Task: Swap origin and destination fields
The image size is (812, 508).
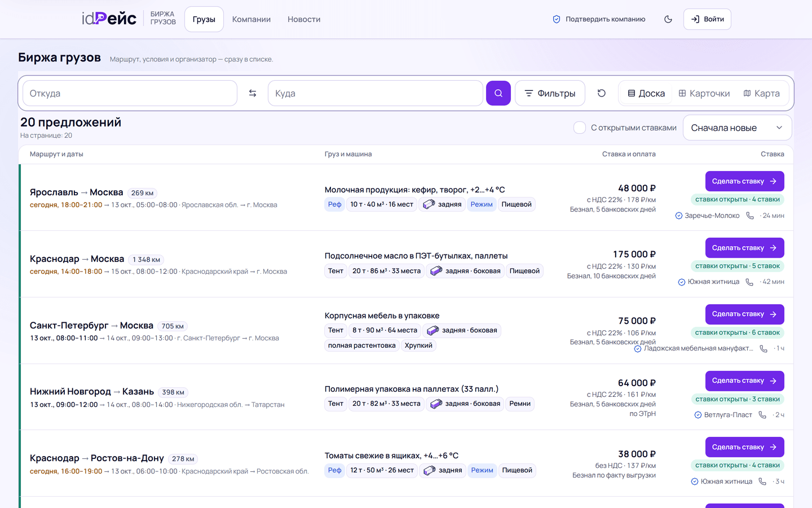Action: (x=253, y=93)
